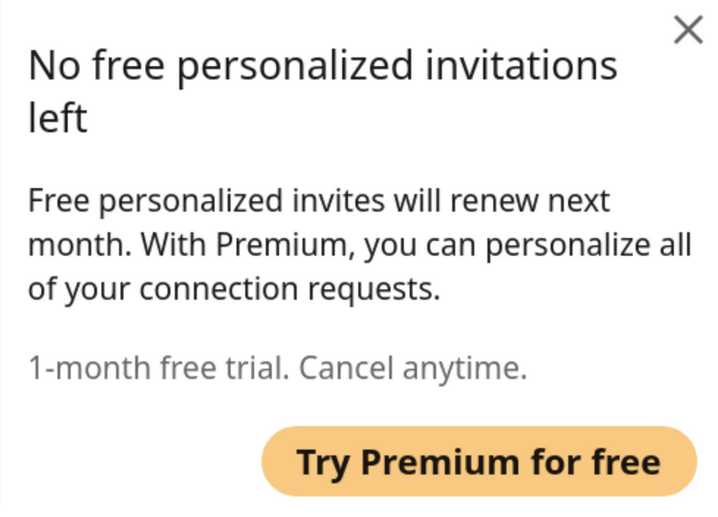Click the Try Premium for free button
The image size is (718, 517).
(x=478, y=462)
